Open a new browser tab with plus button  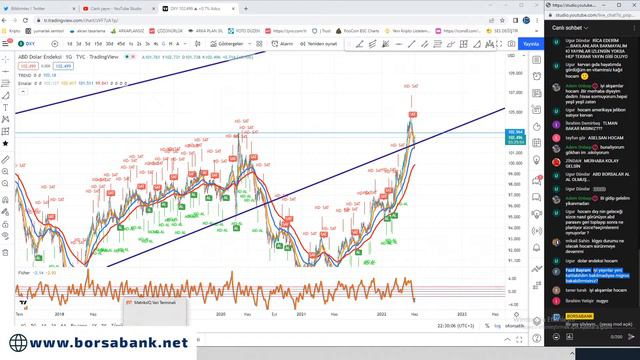pyautogui.click(x=246, y=8)
